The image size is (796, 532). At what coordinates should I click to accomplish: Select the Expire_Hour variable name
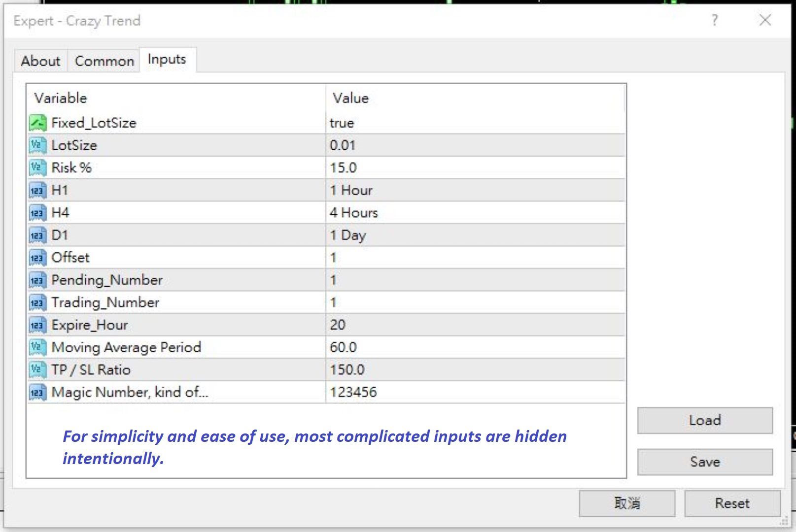click(x=90, y=325)
